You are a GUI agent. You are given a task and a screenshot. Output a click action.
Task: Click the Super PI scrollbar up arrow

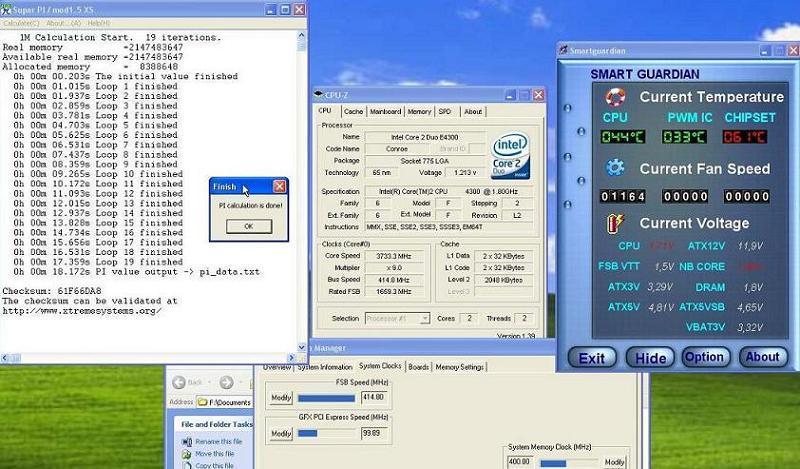302,36
